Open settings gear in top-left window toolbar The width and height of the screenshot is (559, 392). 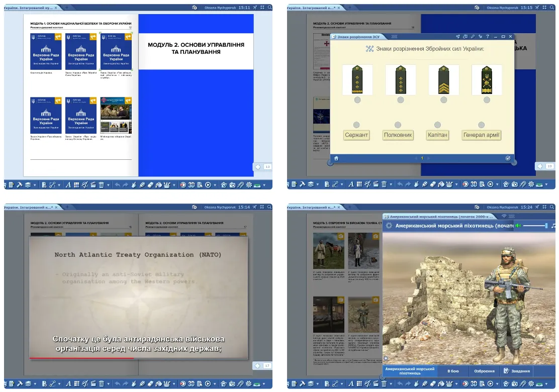coord(249,185)
